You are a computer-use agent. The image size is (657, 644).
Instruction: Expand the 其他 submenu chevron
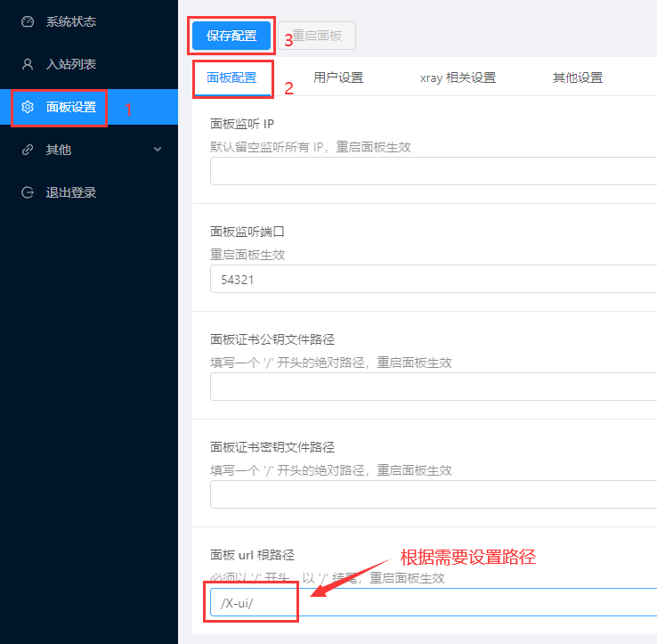pos(158,150)
